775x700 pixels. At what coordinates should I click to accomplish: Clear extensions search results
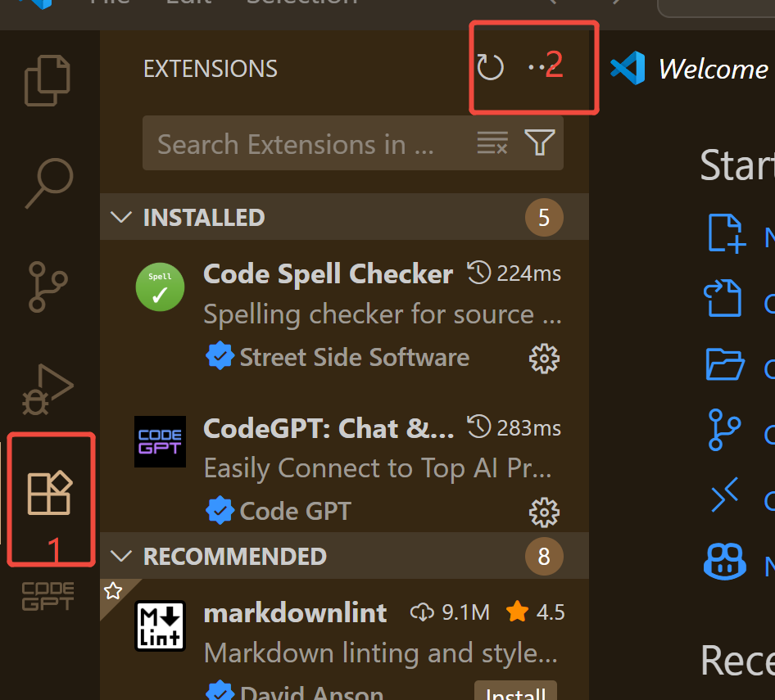(x=492, y=144)
